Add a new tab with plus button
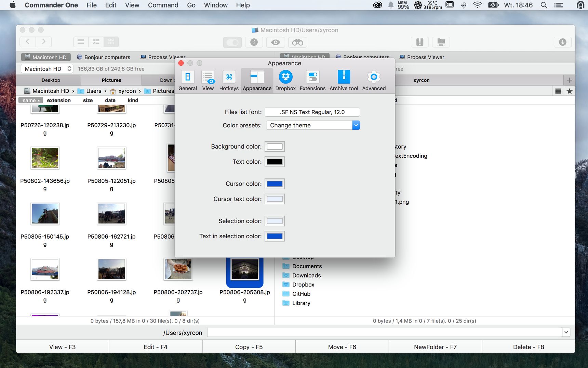This screenshot has width=588, height=368. [x=569, y=80]
